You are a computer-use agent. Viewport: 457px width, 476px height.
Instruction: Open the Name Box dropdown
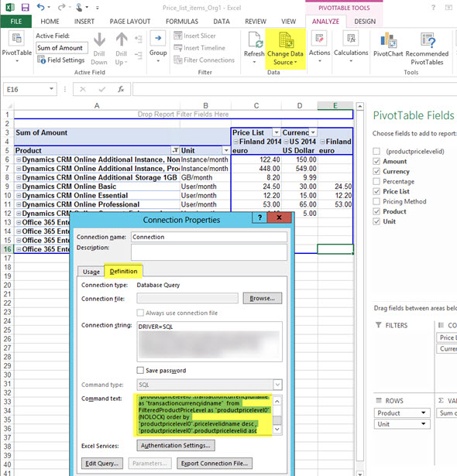[51, 89]
